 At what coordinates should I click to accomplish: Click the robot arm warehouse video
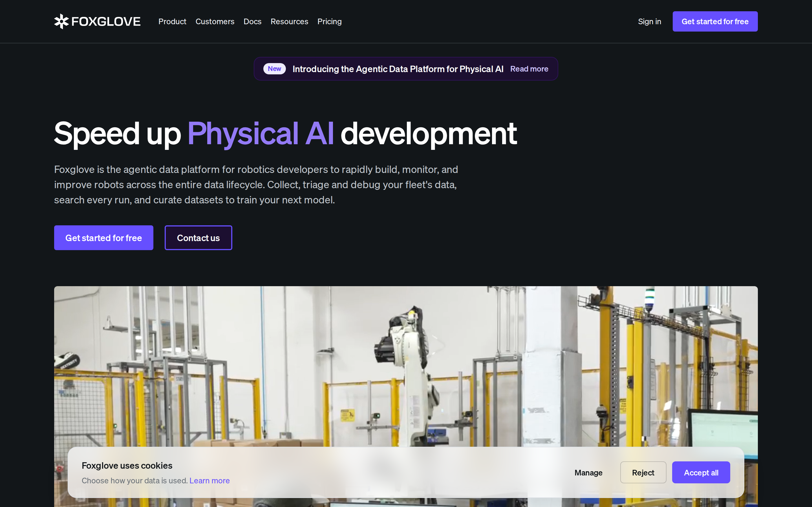(x=406, y=366)
